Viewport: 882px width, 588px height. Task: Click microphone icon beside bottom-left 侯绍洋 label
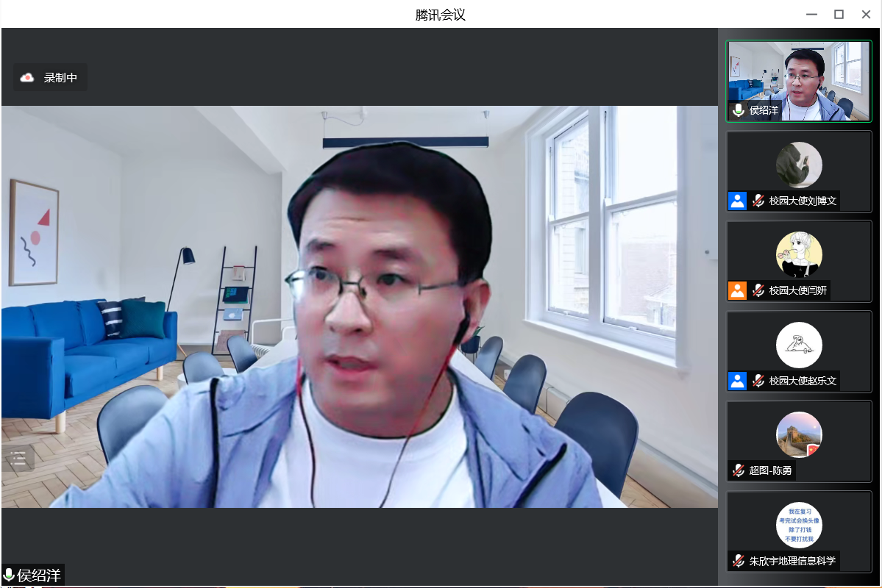[x=9, y=575]
